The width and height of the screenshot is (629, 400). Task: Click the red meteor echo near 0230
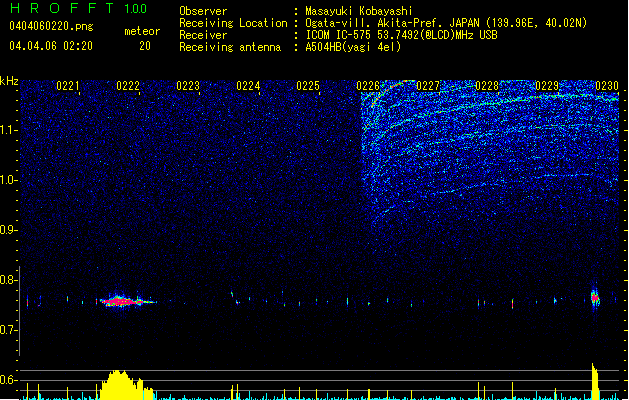[595, 298]
